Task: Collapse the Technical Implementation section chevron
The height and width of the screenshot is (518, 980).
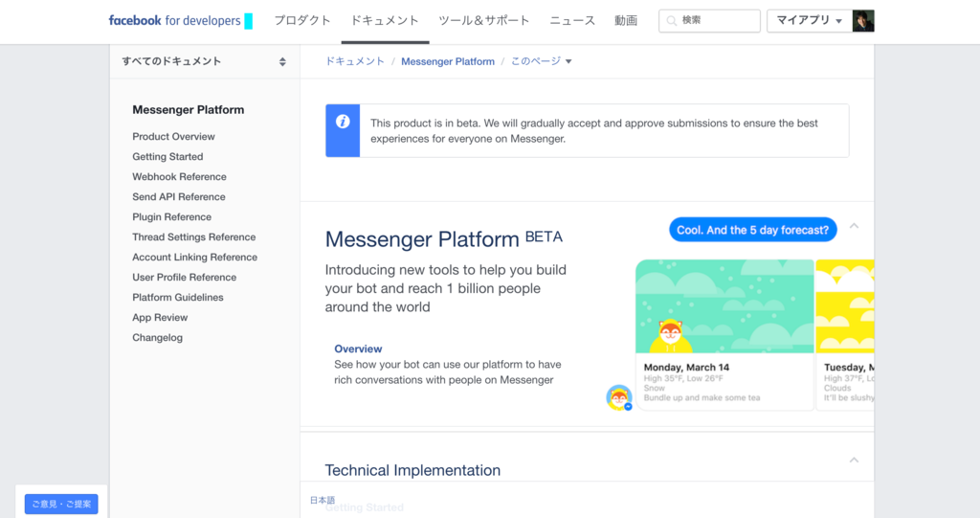Action: tap(854, 460)
